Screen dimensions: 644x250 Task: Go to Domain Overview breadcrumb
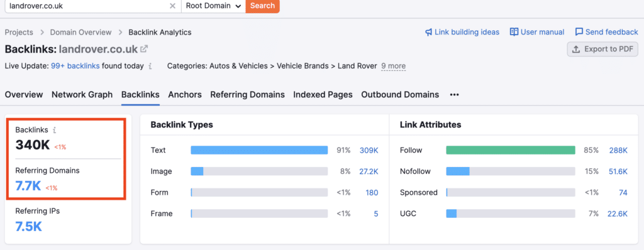click(81, 32)
